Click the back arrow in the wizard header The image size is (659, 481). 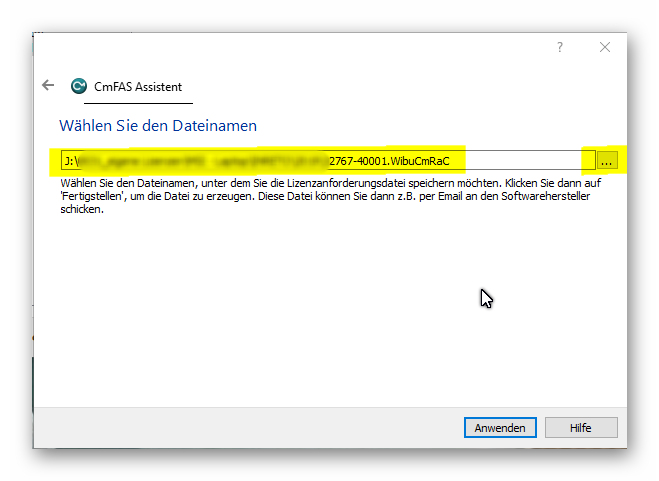48,86
